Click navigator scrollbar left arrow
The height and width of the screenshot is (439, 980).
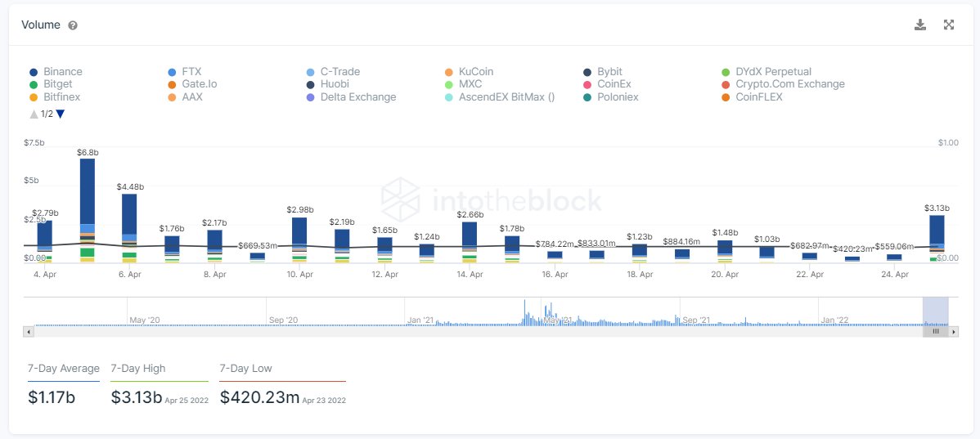(28, 332)
